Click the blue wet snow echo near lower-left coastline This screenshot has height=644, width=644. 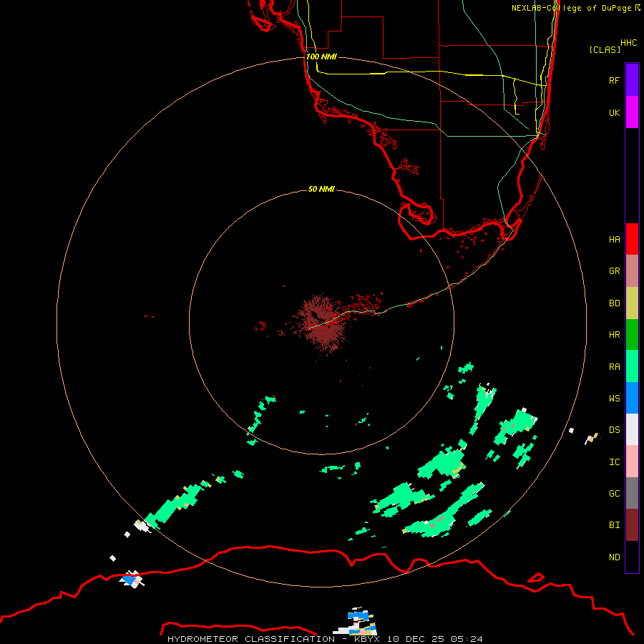point(130,580)
